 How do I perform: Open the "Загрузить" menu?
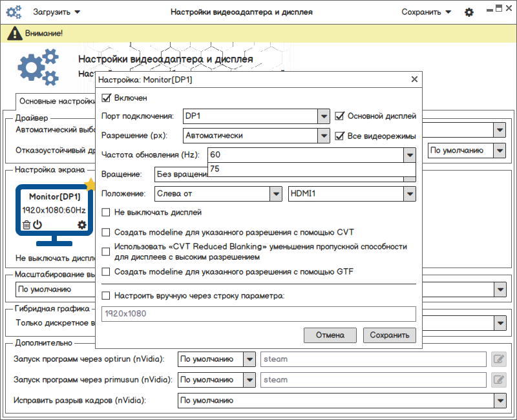tap(56, 12)
